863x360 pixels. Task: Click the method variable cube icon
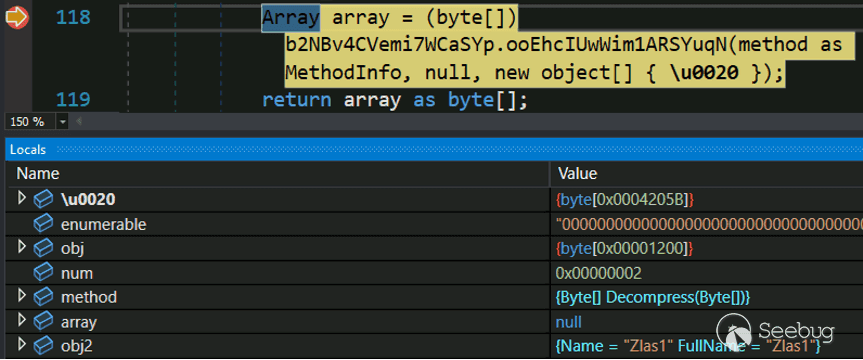click(x=43, y=297)
